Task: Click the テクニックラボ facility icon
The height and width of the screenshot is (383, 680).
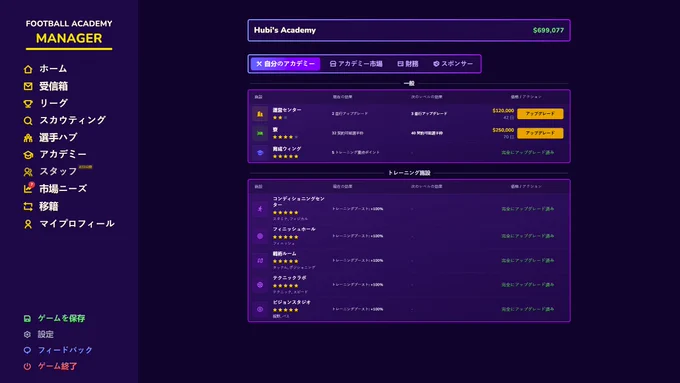Action: (x=260, y=285)
